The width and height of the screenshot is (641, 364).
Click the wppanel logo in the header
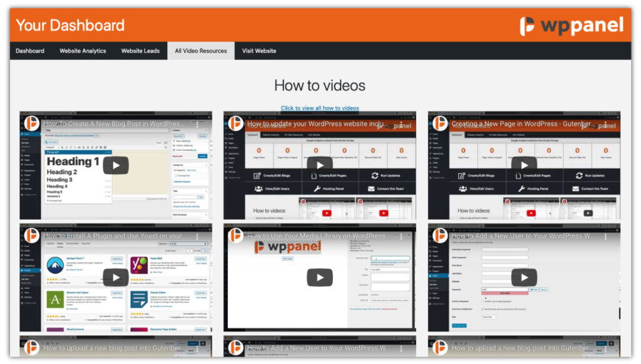tap(572, 25)
